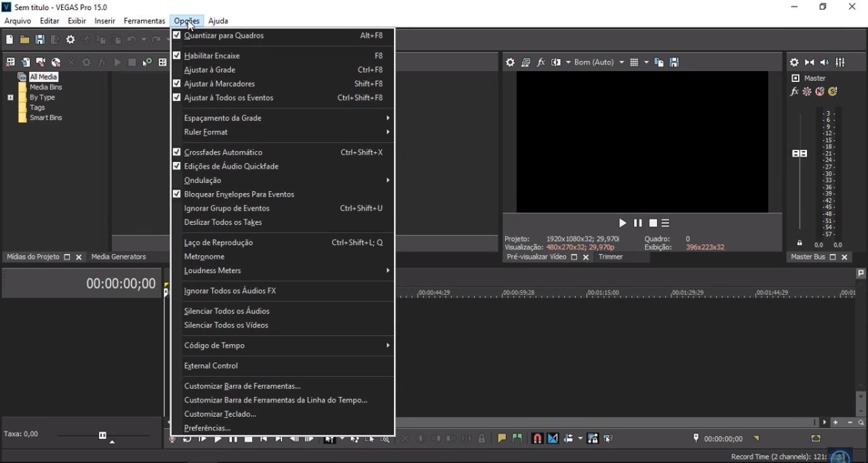Enable Ajustar à Grade option

point(283,70)
